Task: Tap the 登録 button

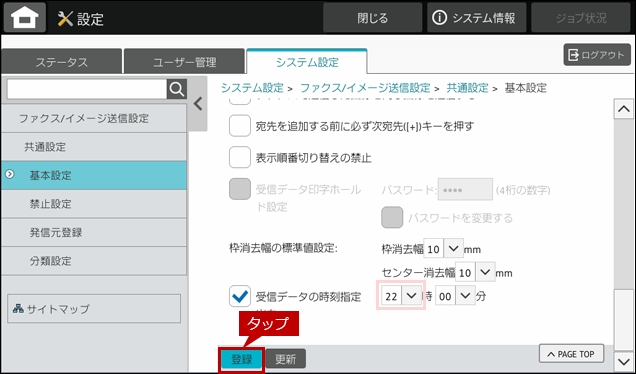Action: pyautogui.click(x=242, y=359)
